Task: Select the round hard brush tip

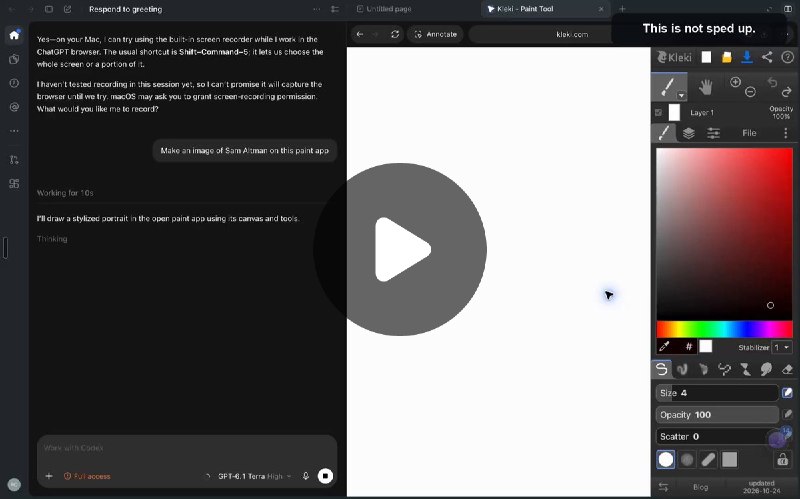Action: 666,460
